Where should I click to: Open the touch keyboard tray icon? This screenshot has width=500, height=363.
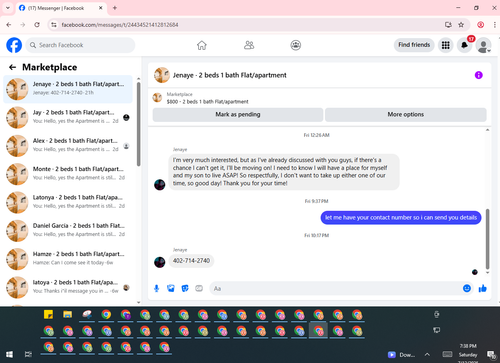tap(447, 354)
